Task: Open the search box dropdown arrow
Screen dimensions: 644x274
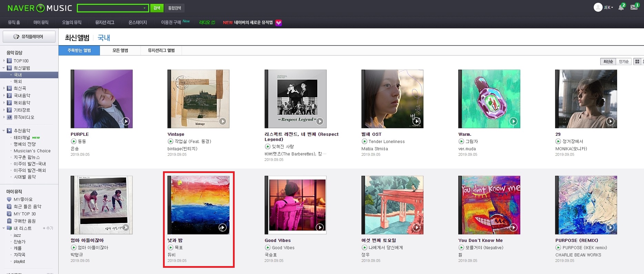Action: click(144, 8)
